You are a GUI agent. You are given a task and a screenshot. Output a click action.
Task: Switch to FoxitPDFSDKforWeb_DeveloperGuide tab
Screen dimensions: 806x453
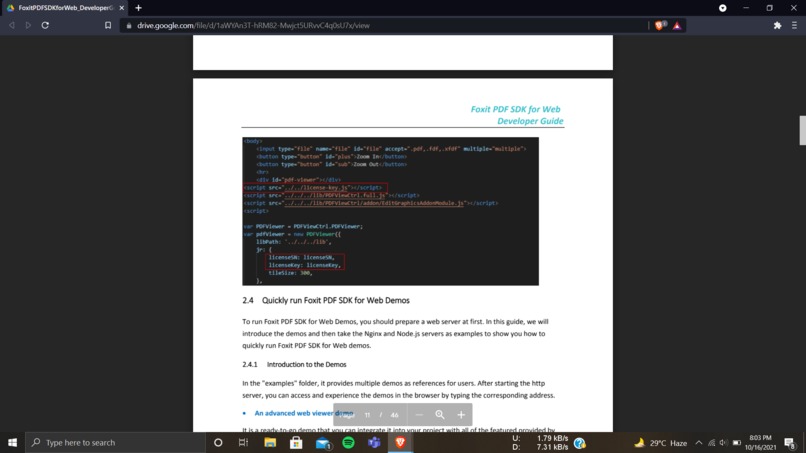pyautogui.click(x=64, y=8)
